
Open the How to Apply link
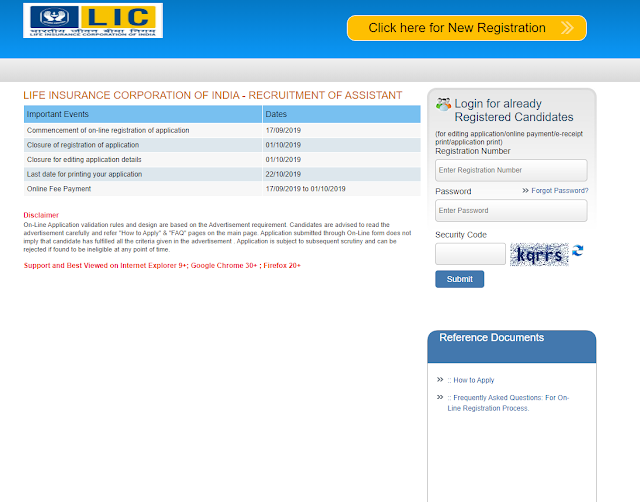click(x=471, y=380)
